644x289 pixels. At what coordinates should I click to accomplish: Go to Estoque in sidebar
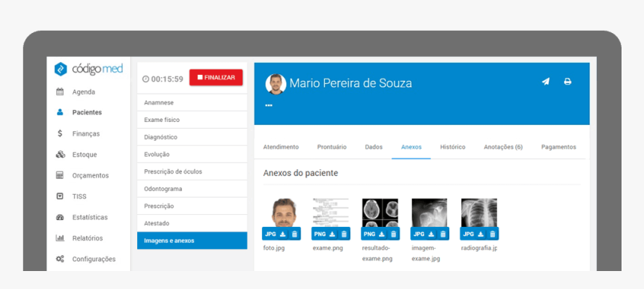pos(85,155)
